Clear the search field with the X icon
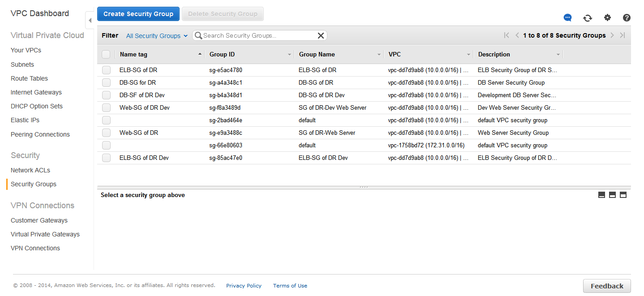Screen dimensions: 644x296 click(321, 35)
